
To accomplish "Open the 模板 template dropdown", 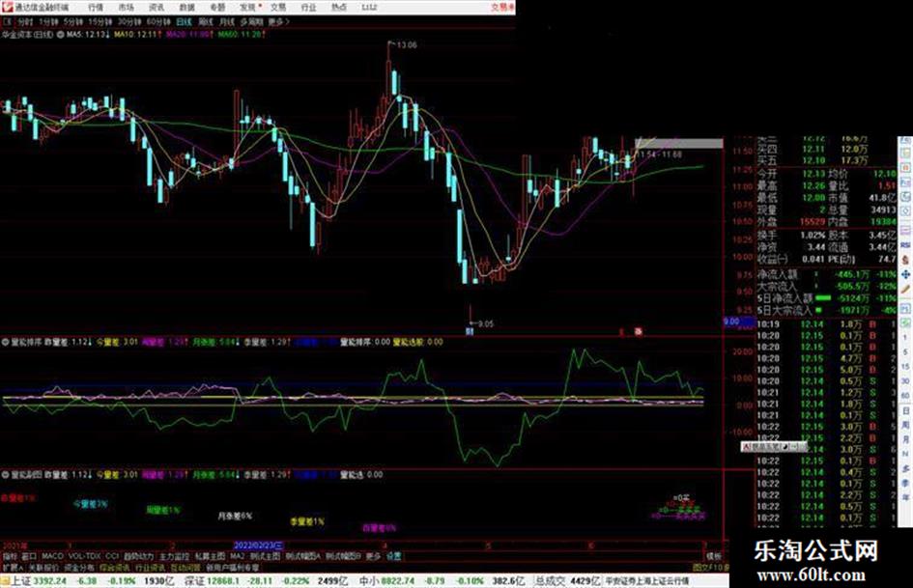I will point(714,556).
